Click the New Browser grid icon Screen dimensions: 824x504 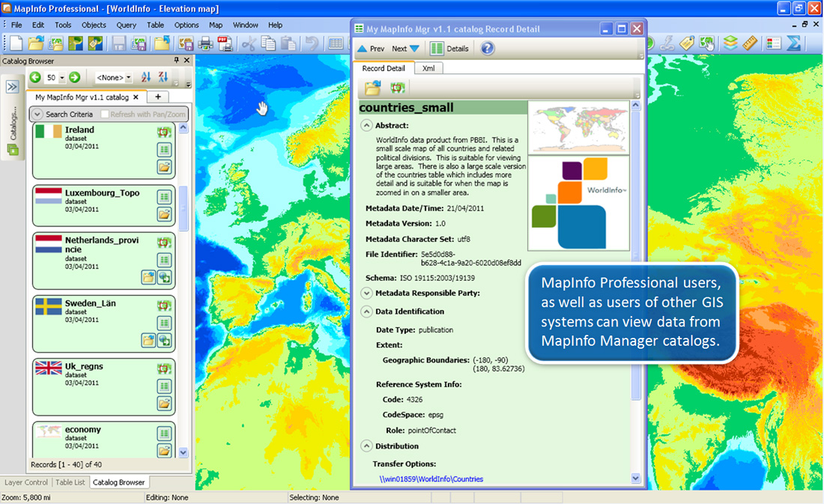[336, 43]
